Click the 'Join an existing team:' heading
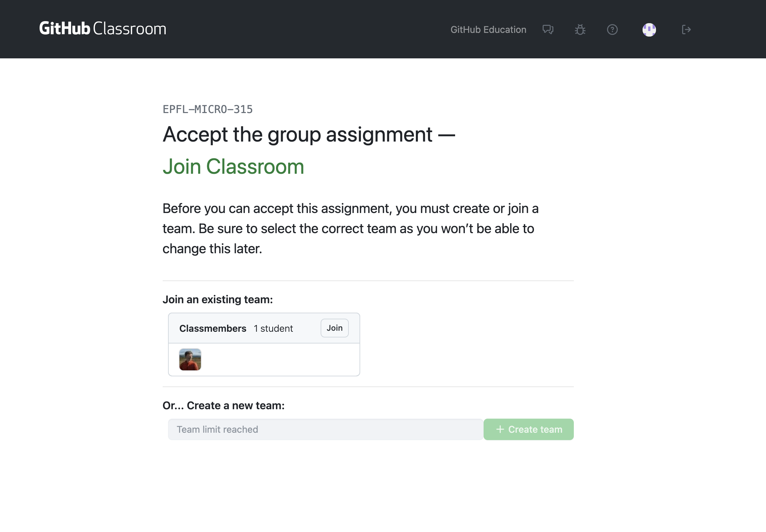 pos(218,300)
